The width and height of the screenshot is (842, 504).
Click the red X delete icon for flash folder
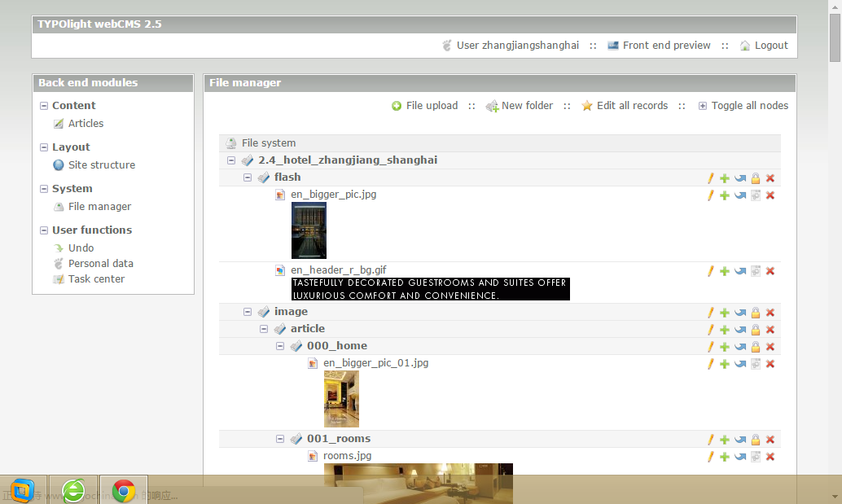click(x=770, y=178)
